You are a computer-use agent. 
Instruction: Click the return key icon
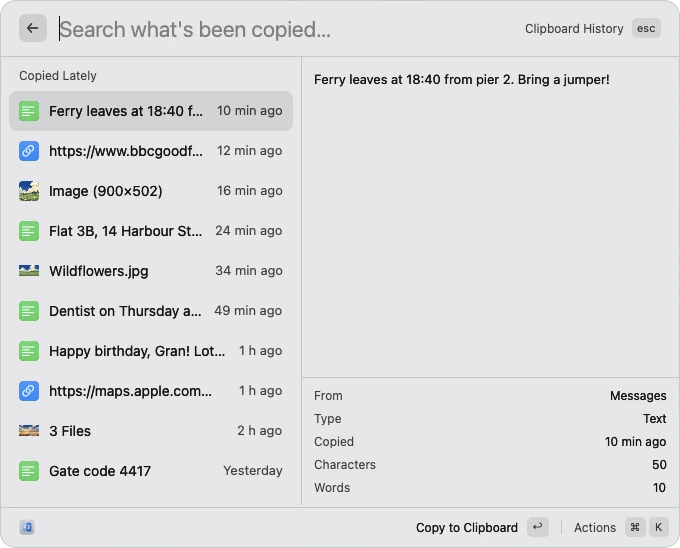click(x=538, y=527)
